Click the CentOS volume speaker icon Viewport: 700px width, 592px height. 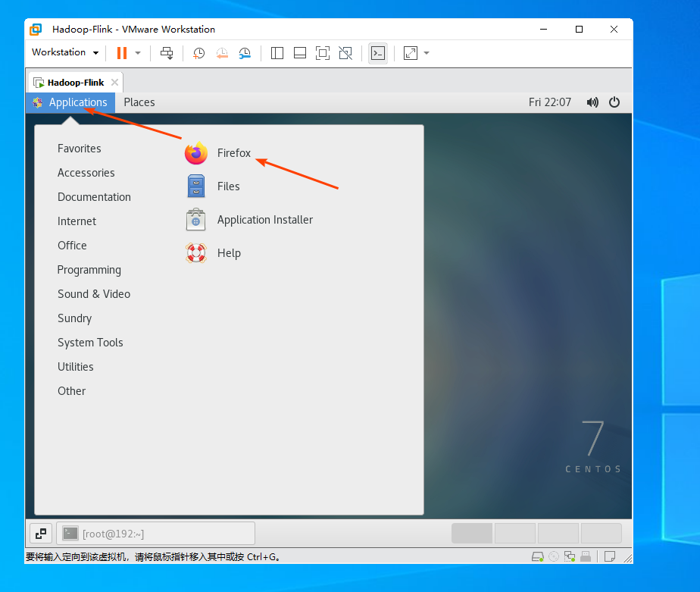[592, 102]
